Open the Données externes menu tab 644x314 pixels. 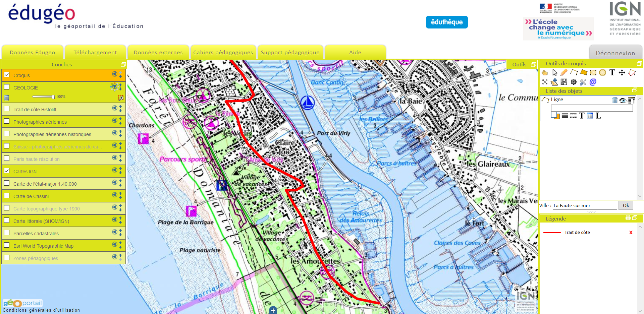[158, 53]
